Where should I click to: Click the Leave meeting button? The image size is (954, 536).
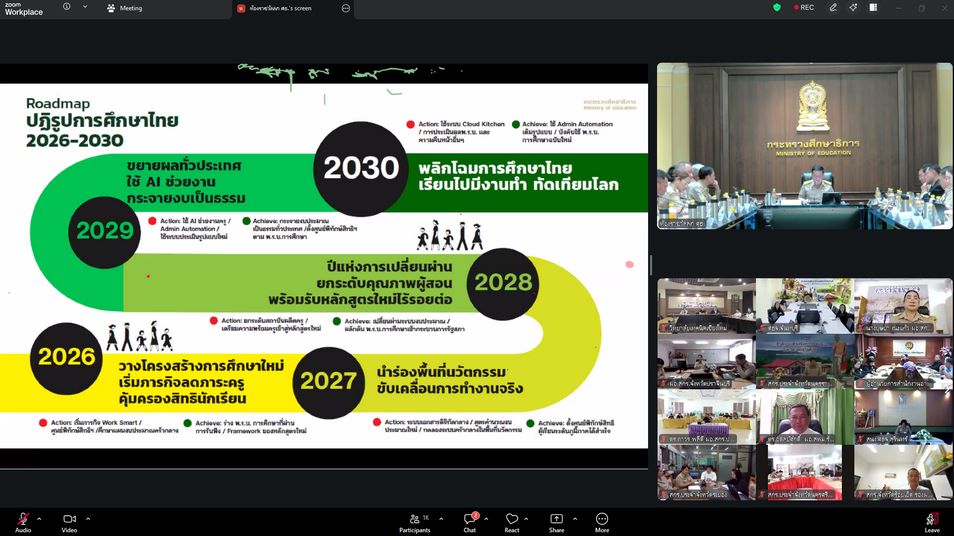931,519
